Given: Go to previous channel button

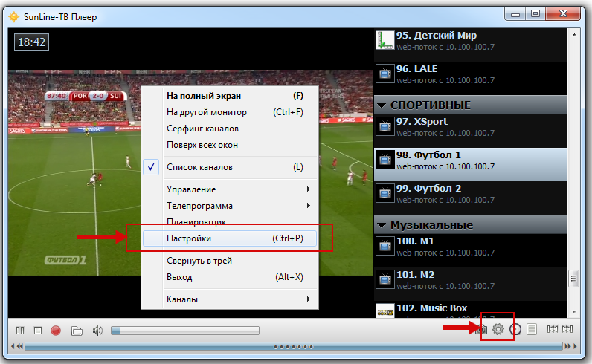Looking at the screenshot, I should [553, 329].
